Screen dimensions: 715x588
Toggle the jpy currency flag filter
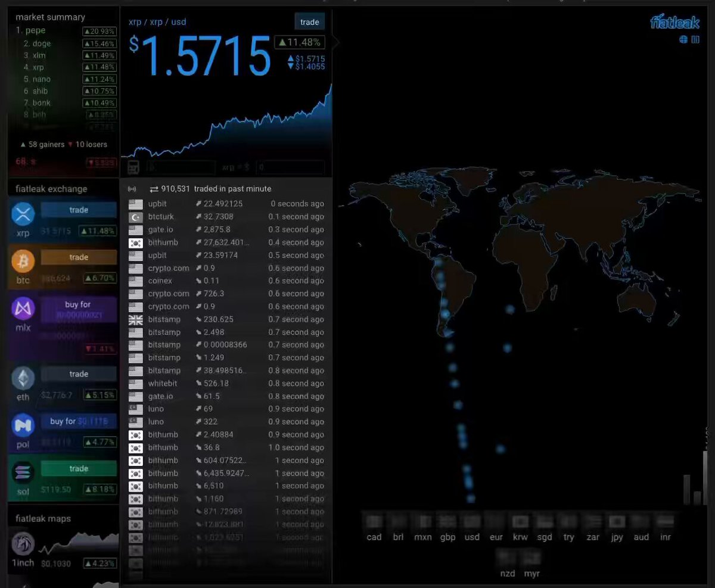(x=617, y=522)
